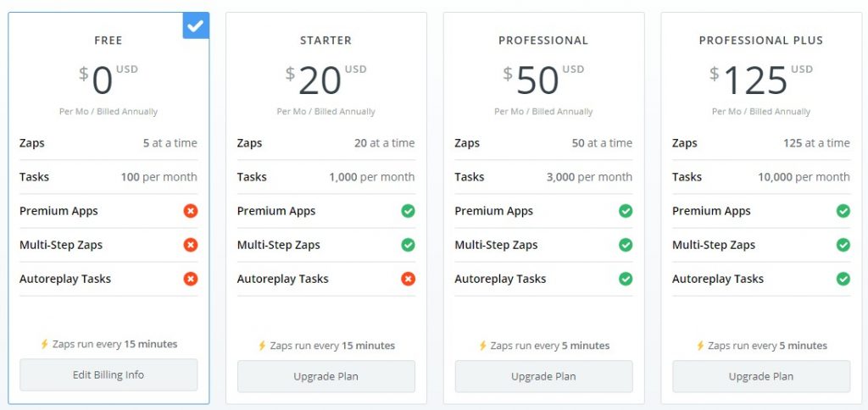Screen dimensions: 868x410
Task: Click green check for Professional Premium Apps
Action: pyautogui.click(x=626, y=211)
